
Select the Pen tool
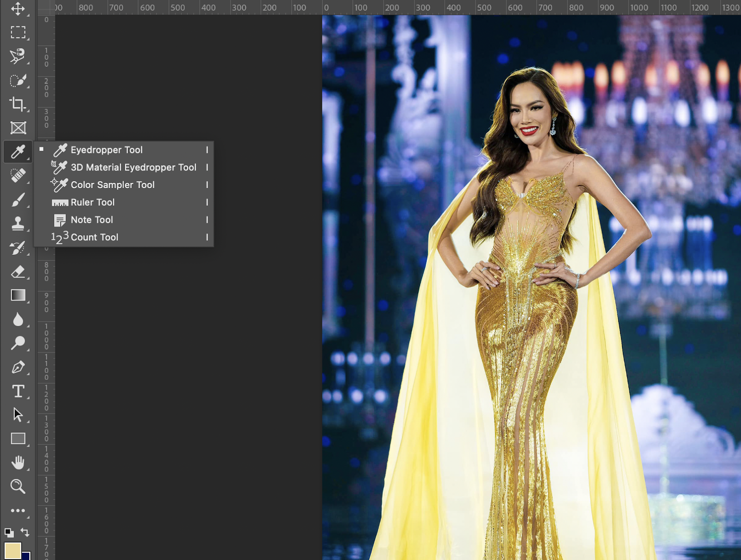pyautogui.click(x=18, y=367)
